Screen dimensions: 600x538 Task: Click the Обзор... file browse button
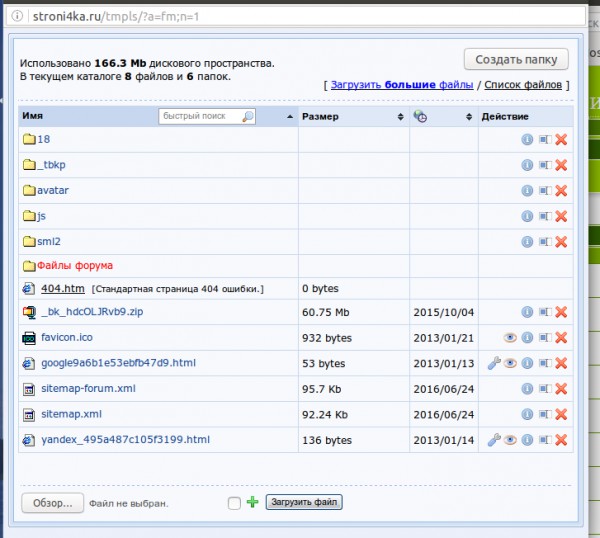(x=52, y=503)
